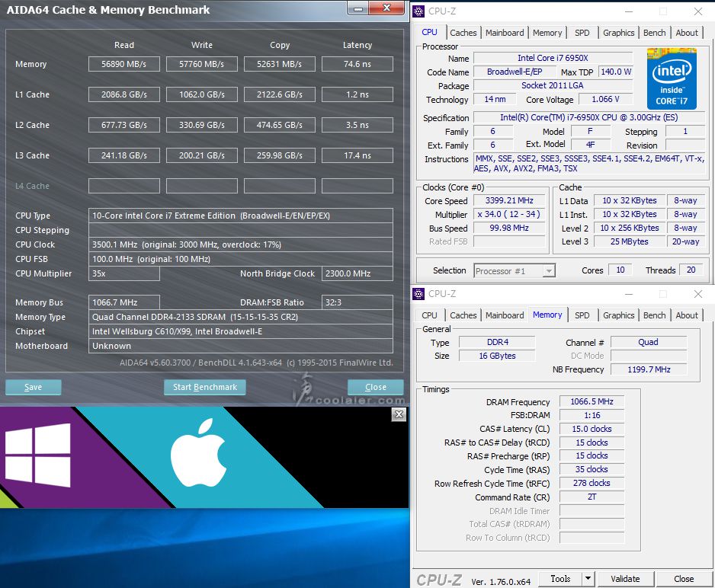Click the Tools button in CPU-Z

pyautogui.click(x=560, y=578)
